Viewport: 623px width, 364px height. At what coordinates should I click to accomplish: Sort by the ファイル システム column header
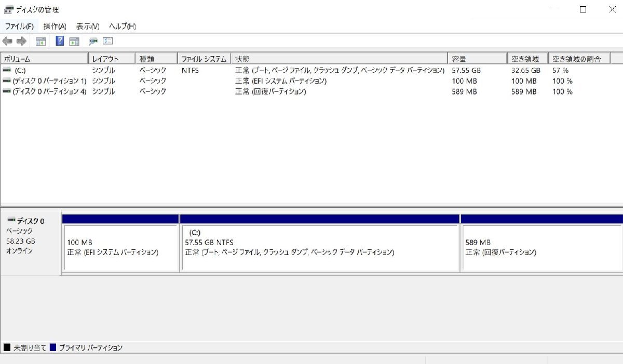click(x=204, y=59)
